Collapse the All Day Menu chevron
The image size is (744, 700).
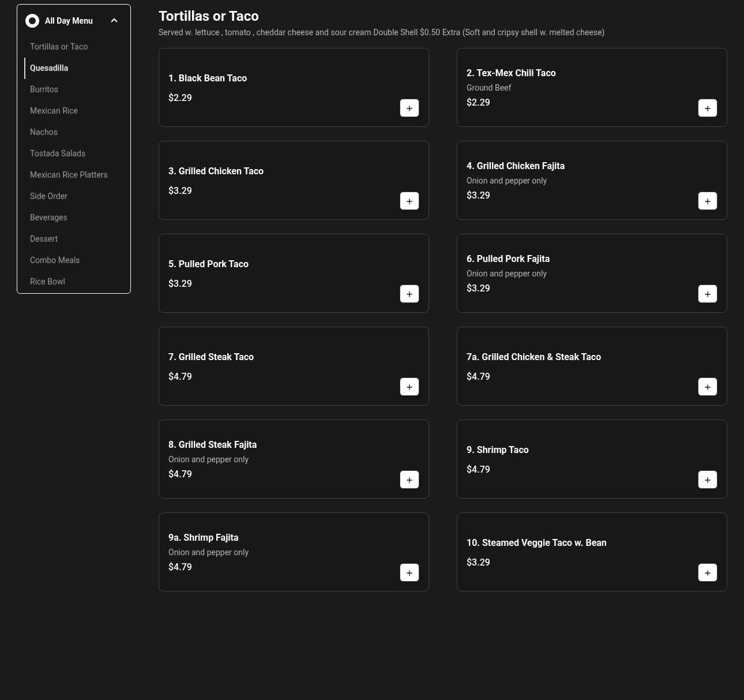click(x=114, y=21)
